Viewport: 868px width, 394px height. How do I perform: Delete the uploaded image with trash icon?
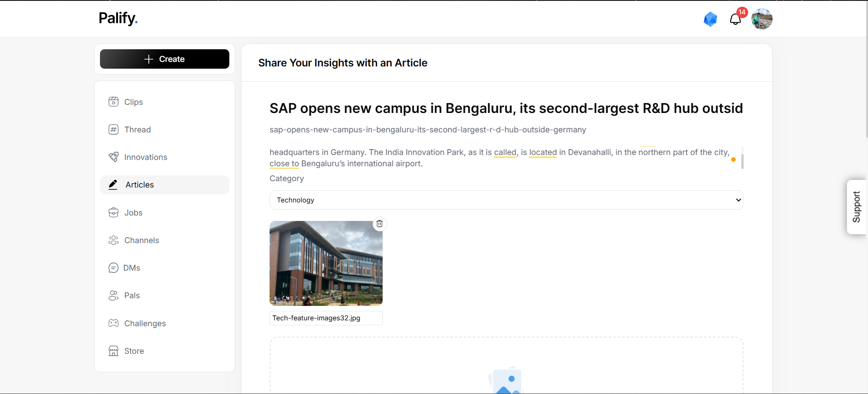pos(379,224)
